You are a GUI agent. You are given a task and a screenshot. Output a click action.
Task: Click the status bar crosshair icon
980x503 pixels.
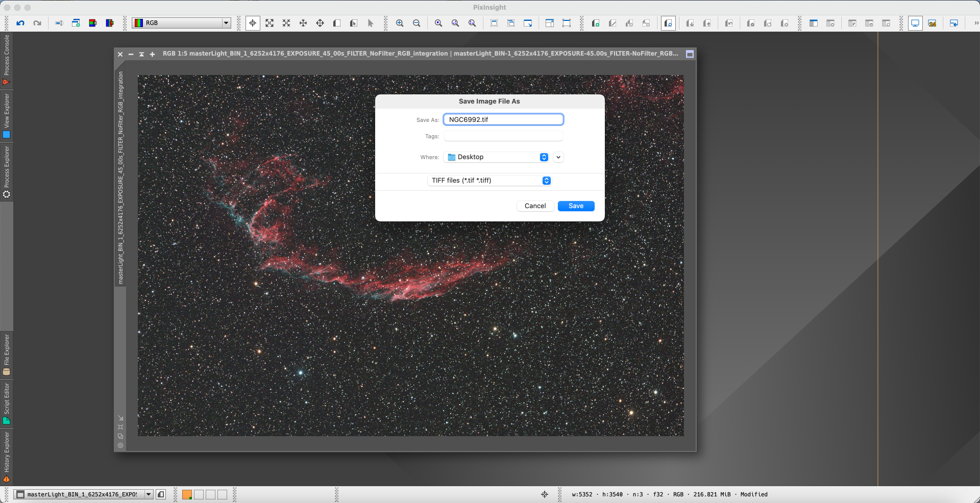(x=545, y=494)
